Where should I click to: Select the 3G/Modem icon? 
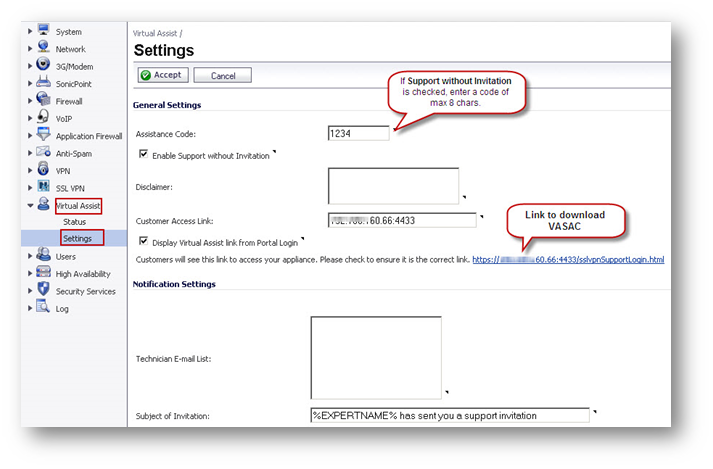[44, 65]
